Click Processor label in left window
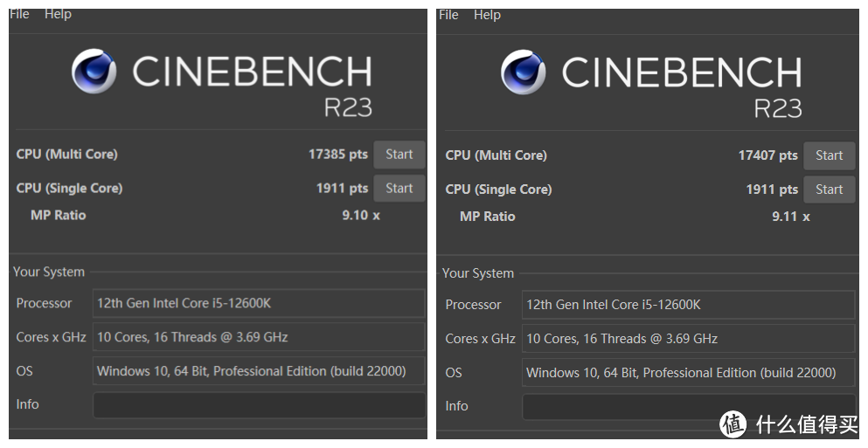Screen dimensions: 868x448 coord(44,303)
